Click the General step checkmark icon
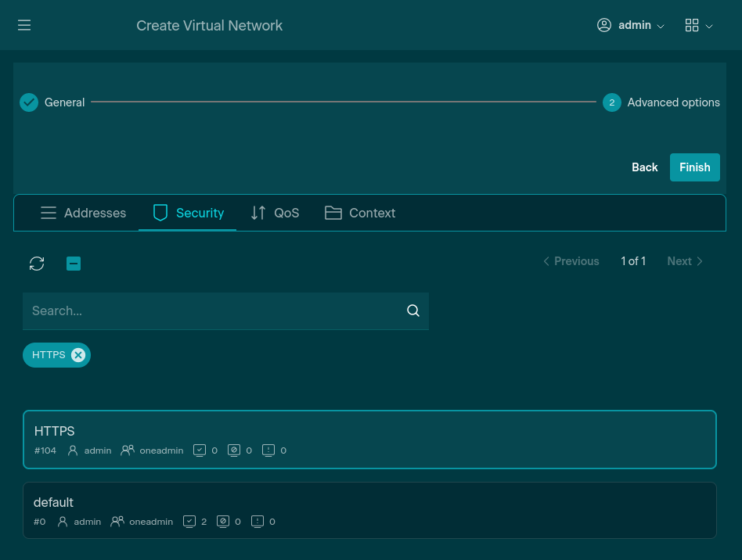 (x=29, y=102)
